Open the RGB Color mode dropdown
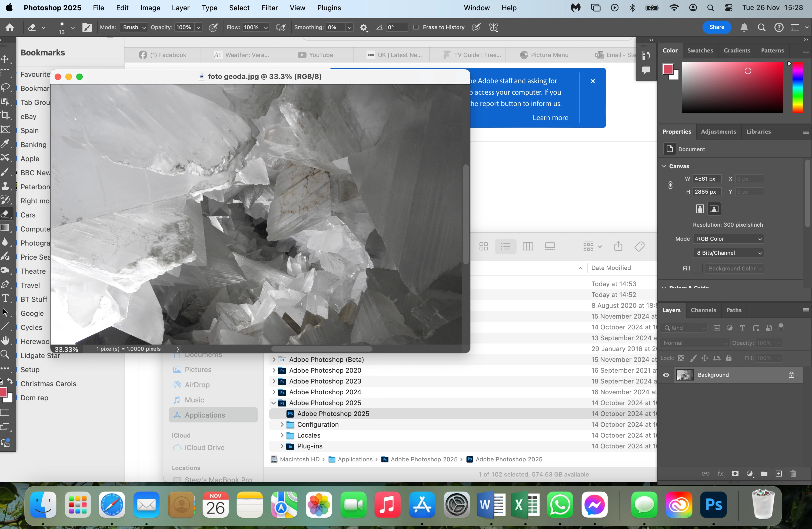The height and width of the screenshot is (529, 812). (728, 239)
